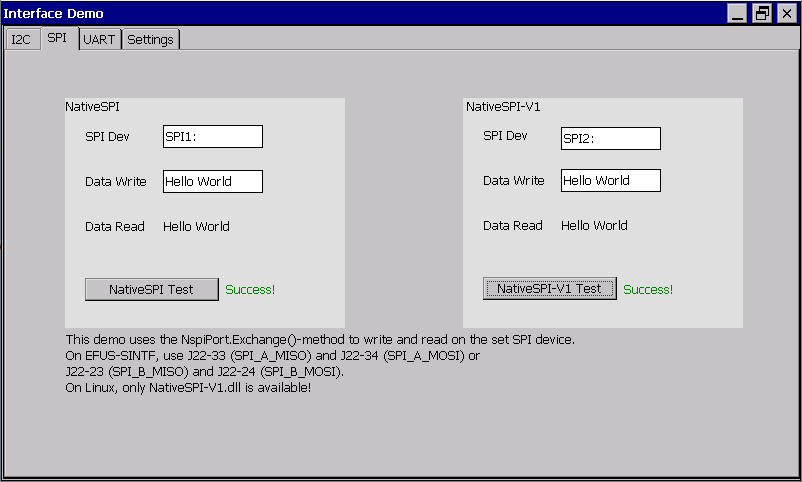Image resolution: width=802 pixels, height=482 pixels.
Task: Focus the SPI1: device input field
Action: (x=213, y=137)
